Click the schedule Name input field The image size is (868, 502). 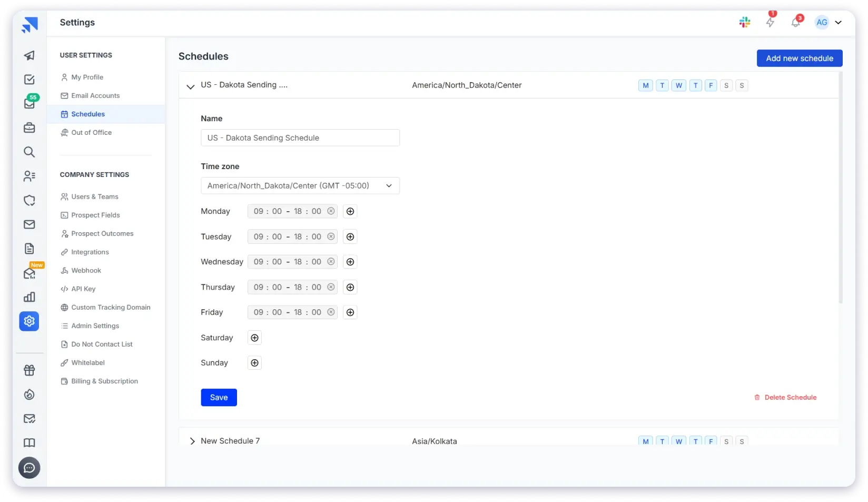(x=300, y=137)
